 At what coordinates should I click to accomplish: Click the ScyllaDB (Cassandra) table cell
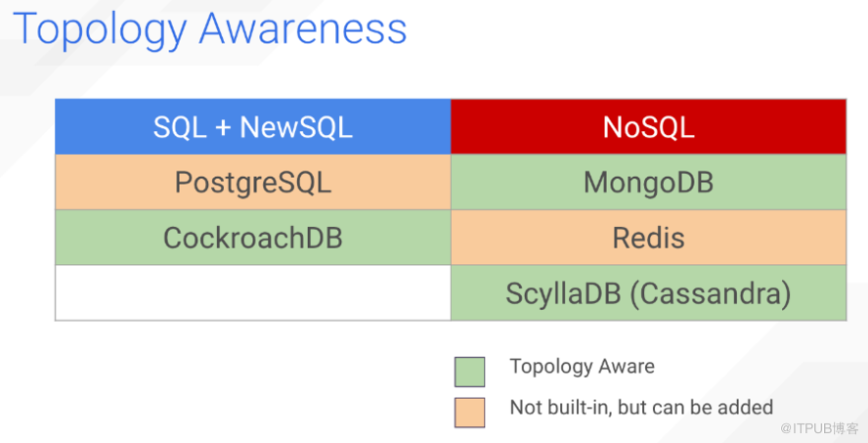[x=648, y=293]
